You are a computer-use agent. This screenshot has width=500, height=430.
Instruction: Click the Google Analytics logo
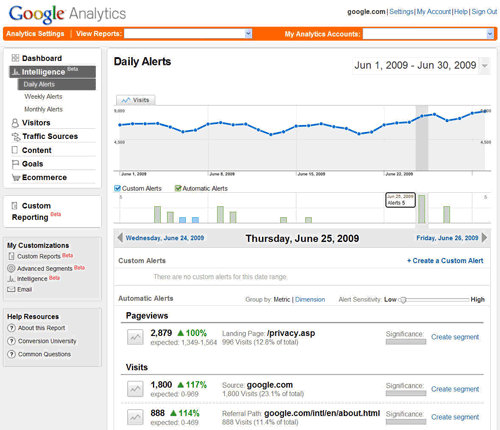click(x=68, y=14)
